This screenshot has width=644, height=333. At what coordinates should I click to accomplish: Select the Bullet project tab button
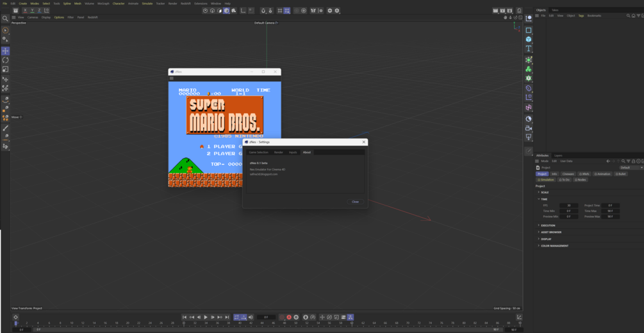tap(620, 174)
